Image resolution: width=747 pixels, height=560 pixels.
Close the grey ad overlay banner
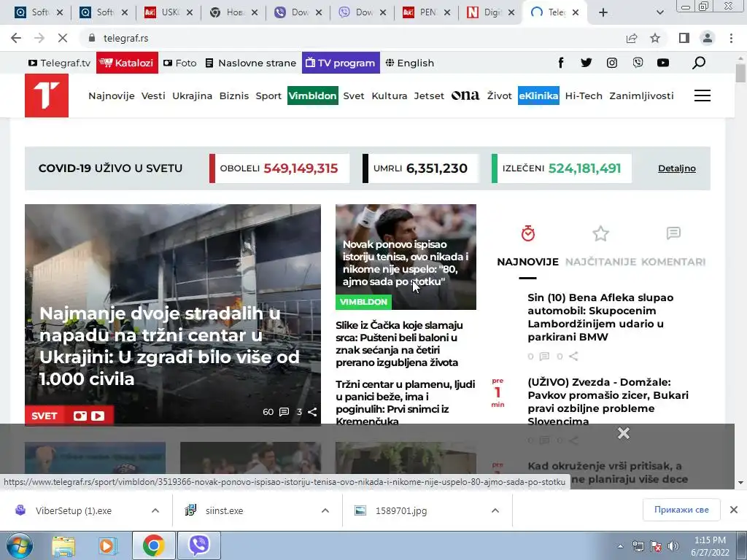point(624,433)
